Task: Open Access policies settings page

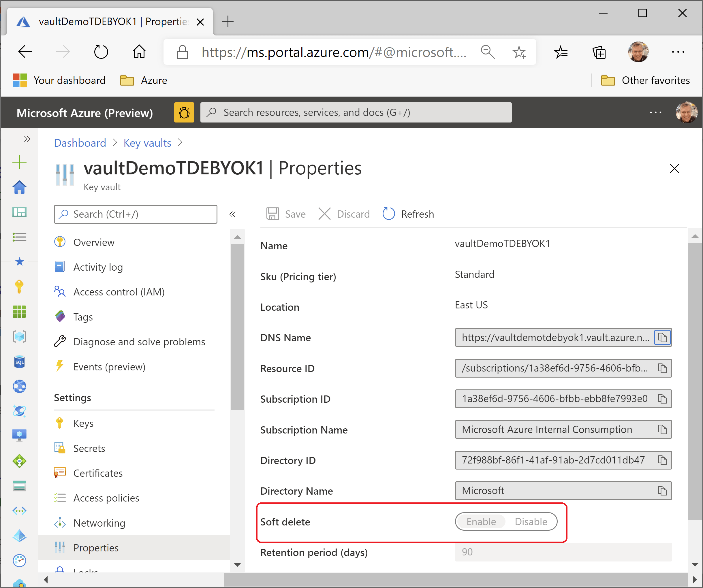Action: tap(106, 498)
